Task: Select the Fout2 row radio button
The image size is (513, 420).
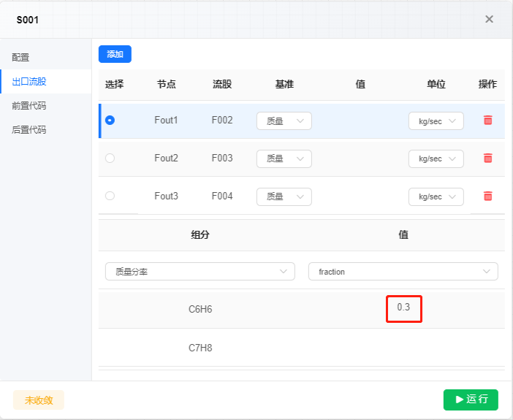Action: (110, 159)
